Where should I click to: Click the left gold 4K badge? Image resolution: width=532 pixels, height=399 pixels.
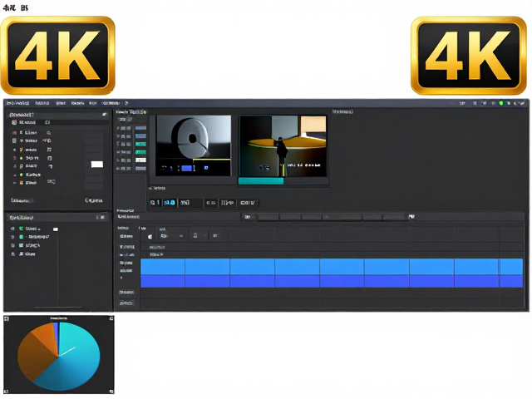[58, 56]
